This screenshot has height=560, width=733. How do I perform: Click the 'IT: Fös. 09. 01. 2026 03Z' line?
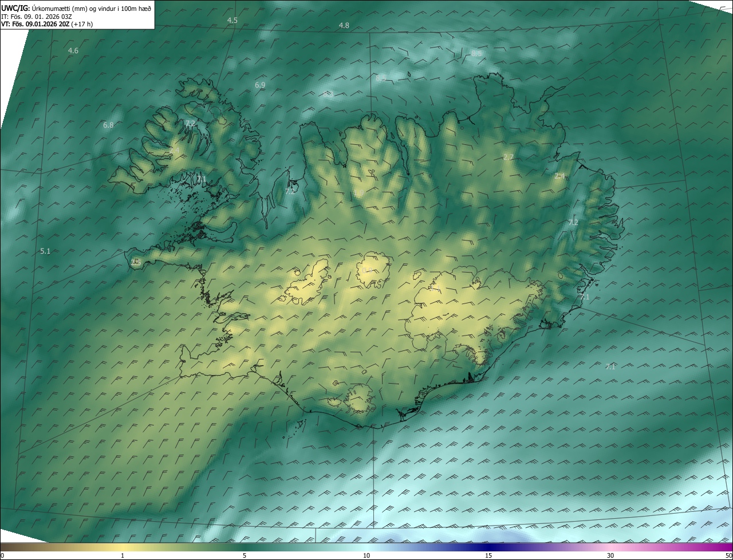(37, 16)
